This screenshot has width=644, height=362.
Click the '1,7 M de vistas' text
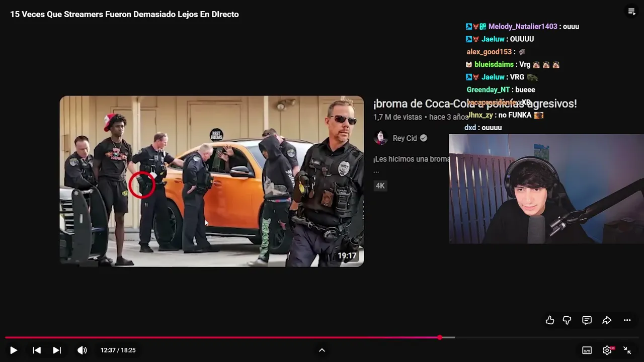(x=397, y=117)
